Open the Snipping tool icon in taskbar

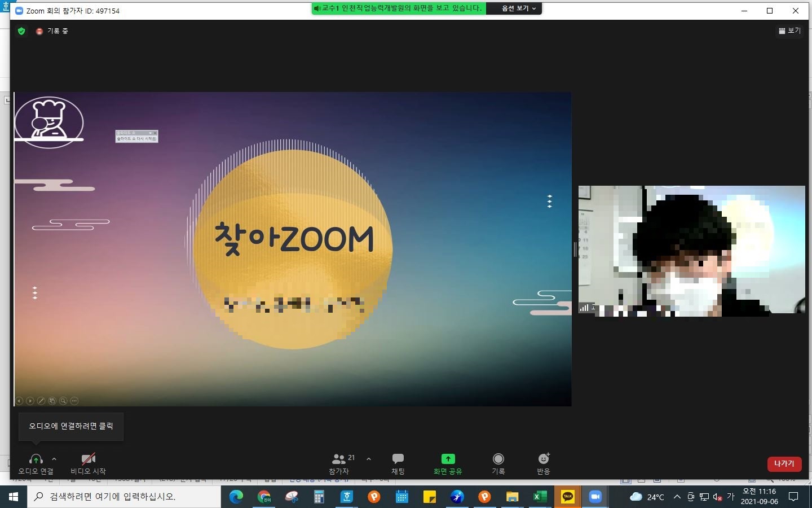(292, 497)
